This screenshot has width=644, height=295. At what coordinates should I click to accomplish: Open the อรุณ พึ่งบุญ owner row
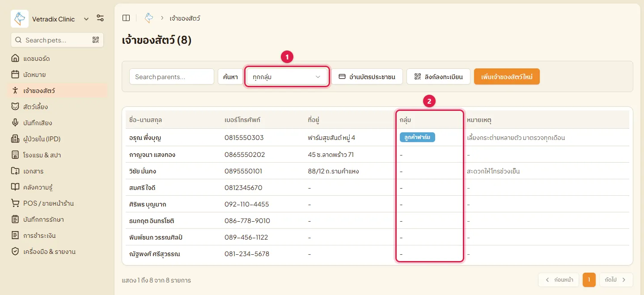[377, 138]
